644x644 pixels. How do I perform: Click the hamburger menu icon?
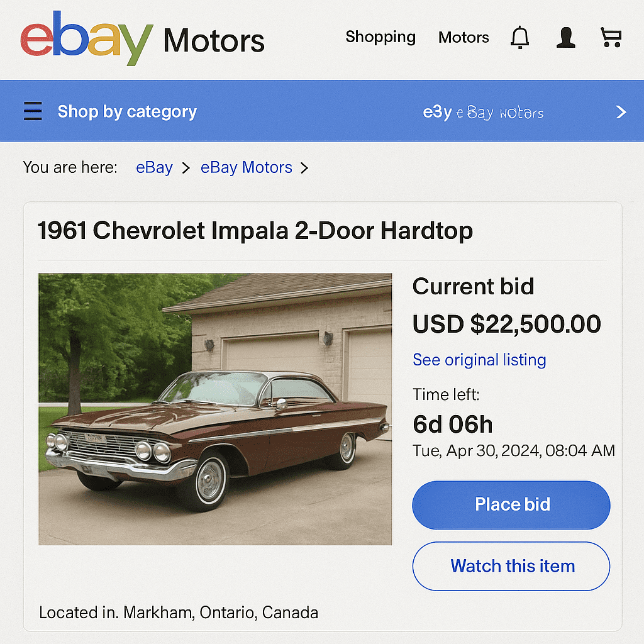point(33,111)
